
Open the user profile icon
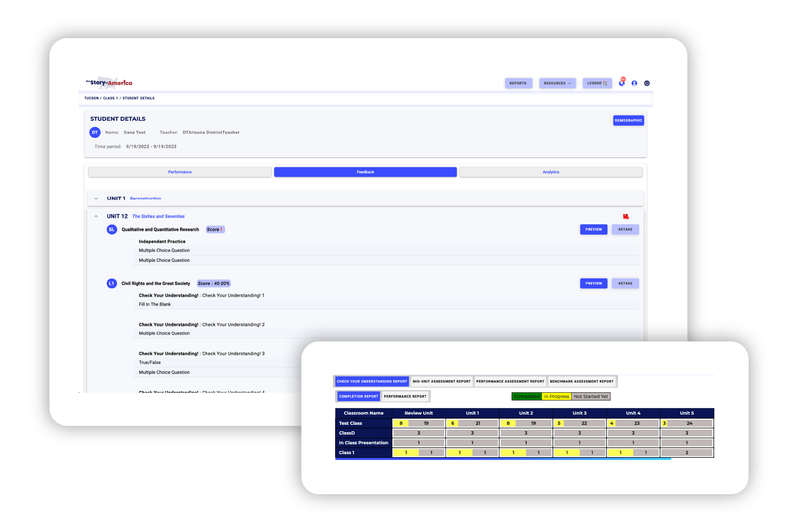tap(634, 83)
